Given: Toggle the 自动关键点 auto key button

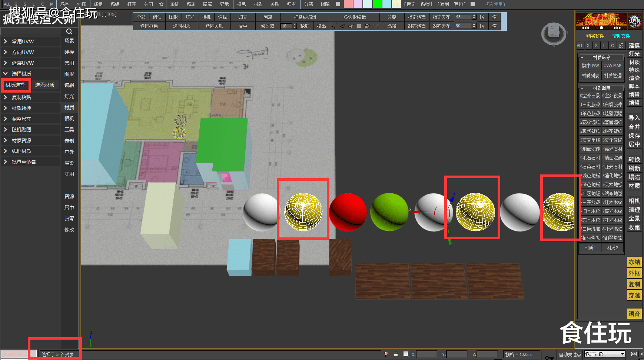Looking at the screenshot, I should pos(570,354).
